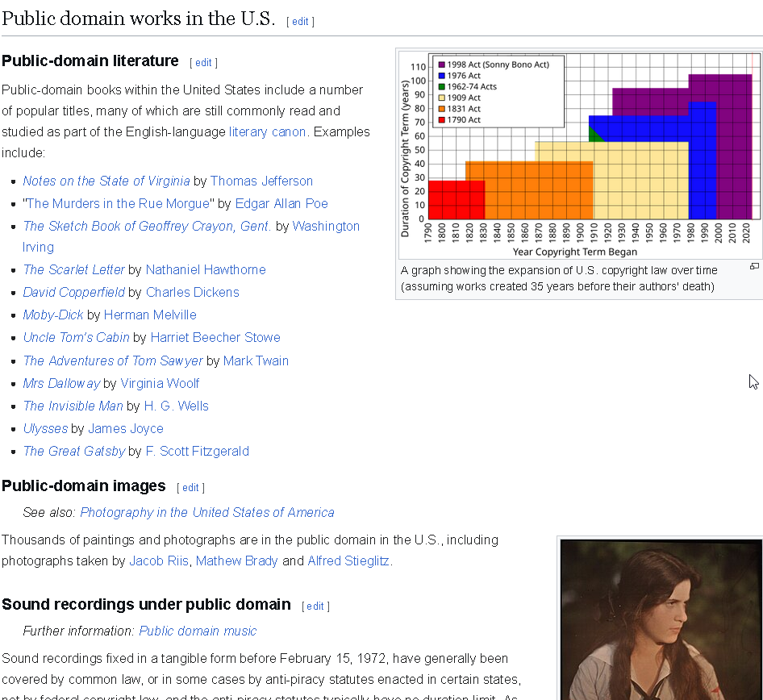Go to the Virginia Woolf article

[160, 383]
